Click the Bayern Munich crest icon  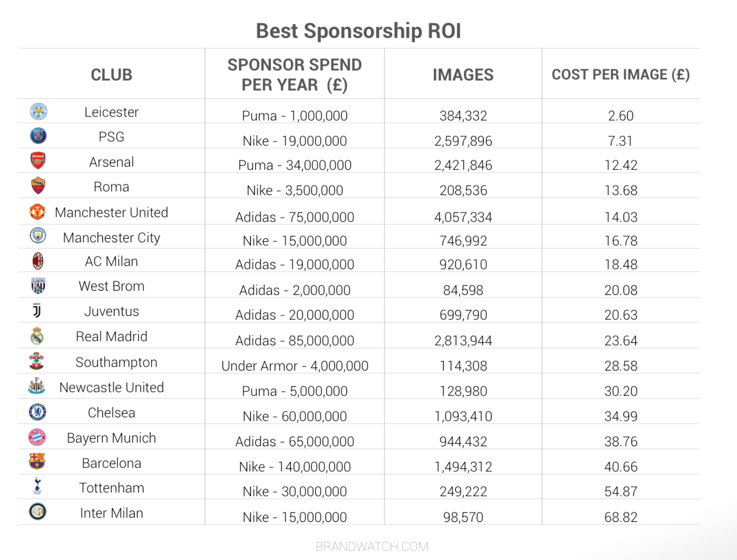point(37,437)
